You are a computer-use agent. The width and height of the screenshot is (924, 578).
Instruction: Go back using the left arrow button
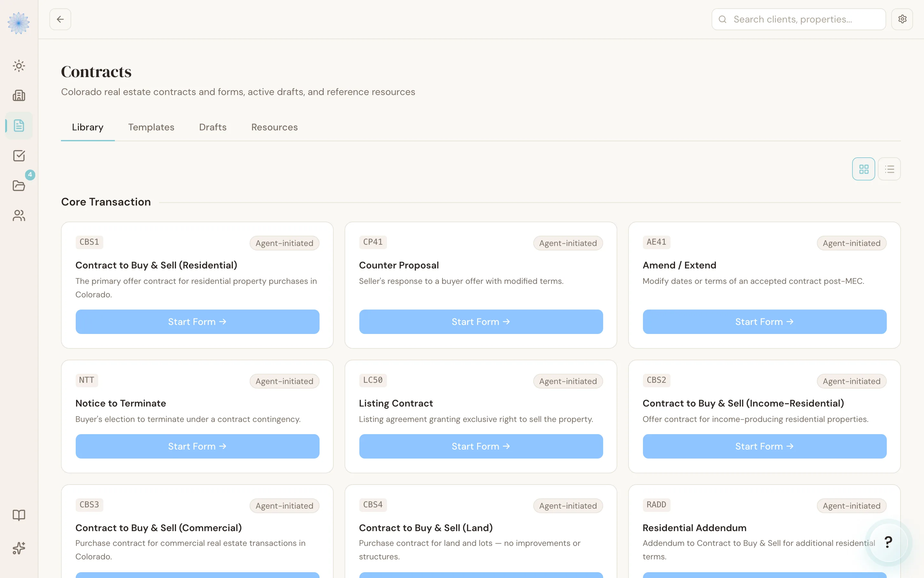(x=60, y=19)
